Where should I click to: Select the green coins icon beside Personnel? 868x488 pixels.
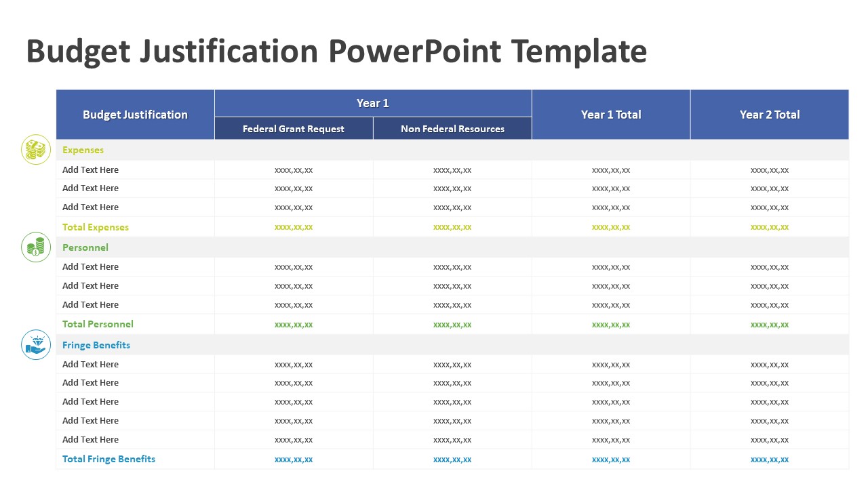point(36,247)
